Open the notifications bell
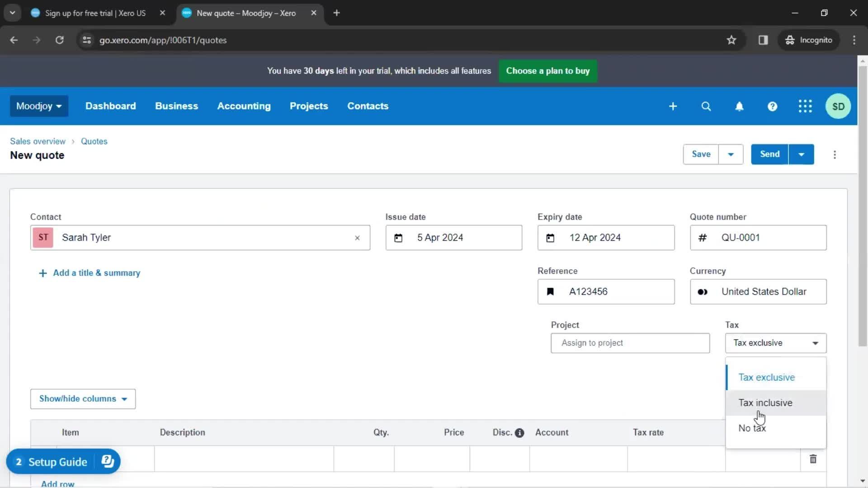868x488 pixels. [739, 106]
